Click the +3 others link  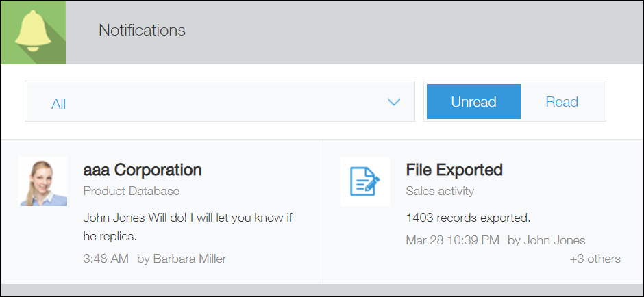[595, 259]
